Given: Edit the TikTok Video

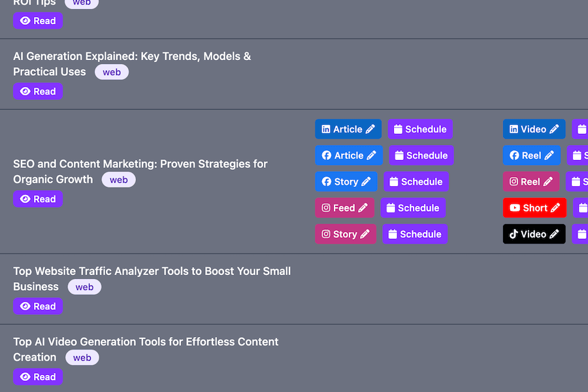Looking at the screenshot, I should tap(534, 234).
